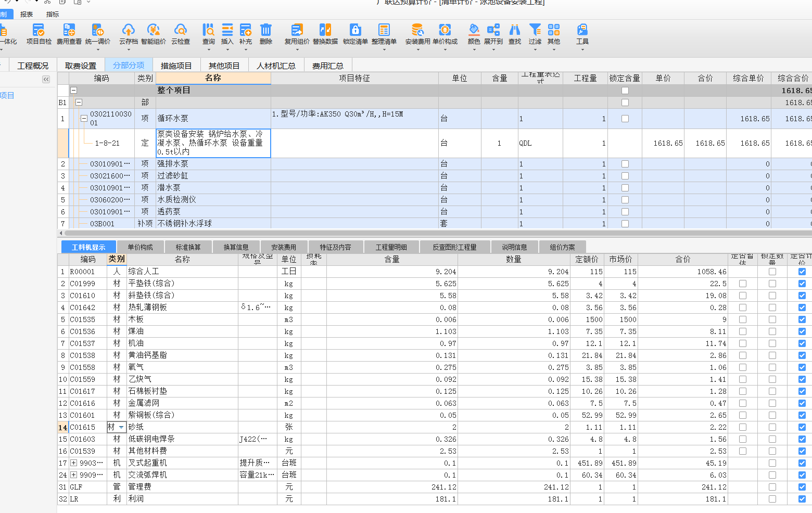Image resolution: width=812 pixels, height=513 pixels.
Task: Collapse the B1 section row
Action: [79, 102]
